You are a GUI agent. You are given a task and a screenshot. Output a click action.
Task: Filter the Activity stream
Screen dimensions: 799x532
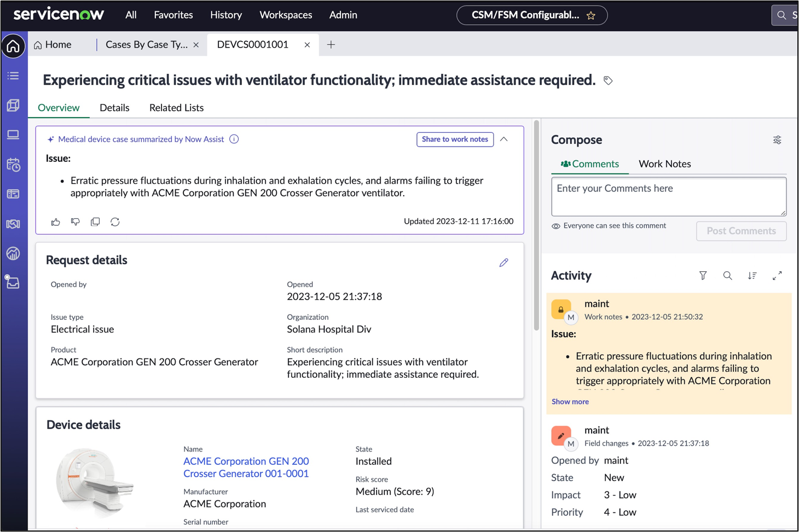tap(703, 276)
